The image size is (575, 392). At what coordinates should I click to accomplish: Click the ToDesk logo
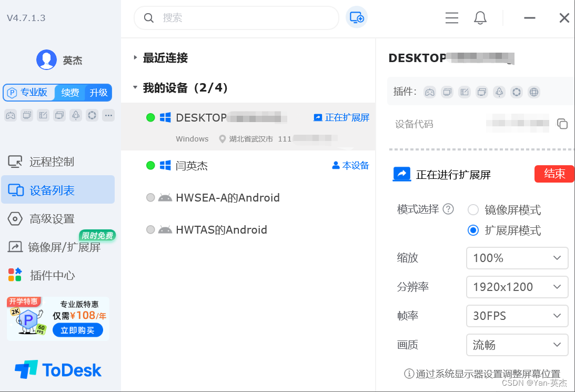click(58, 369)
